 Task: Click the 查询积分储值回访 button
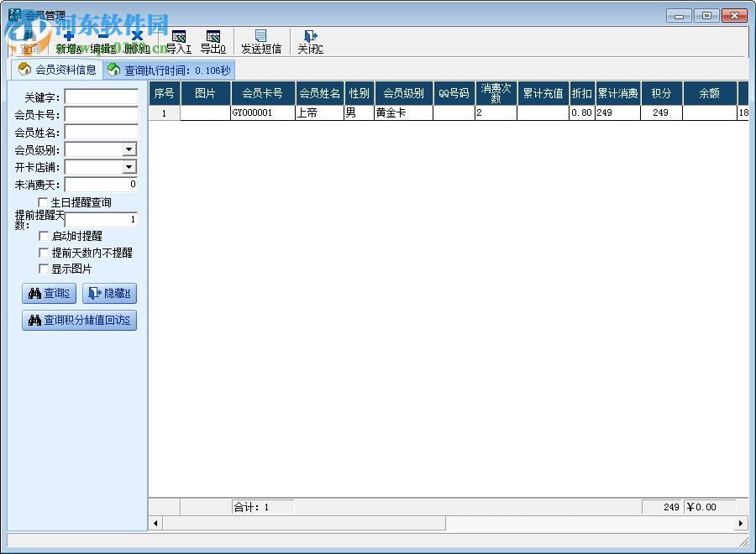click(80, 321)
